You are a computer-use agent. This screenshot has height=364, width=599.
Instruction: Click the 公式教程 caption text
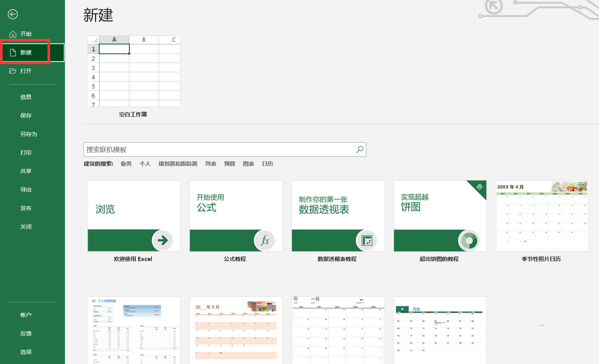tap(235, 259)
